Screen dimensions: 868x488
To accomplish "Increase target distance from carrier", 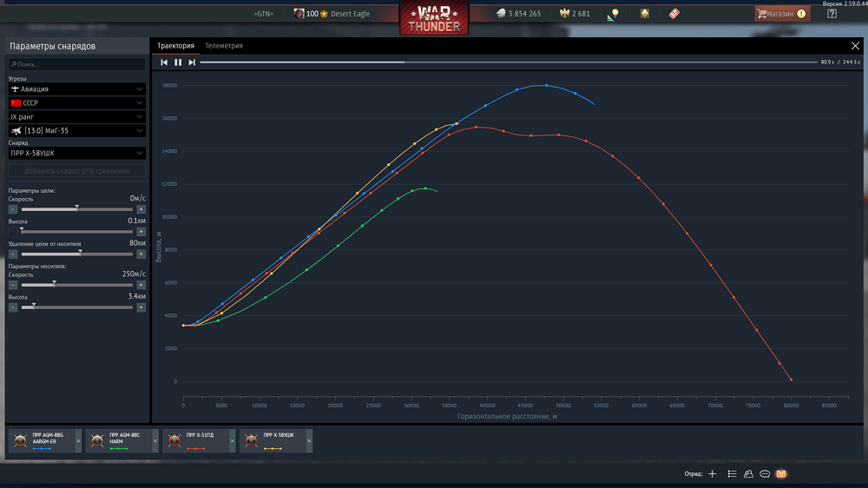I will (x=141, y=254).
